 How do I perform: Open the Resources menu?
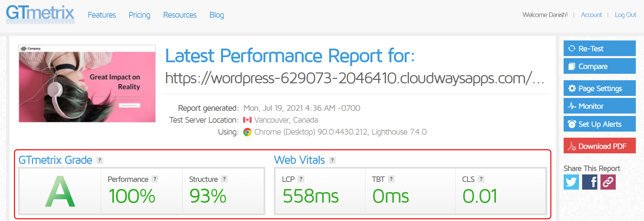(180, 15)
